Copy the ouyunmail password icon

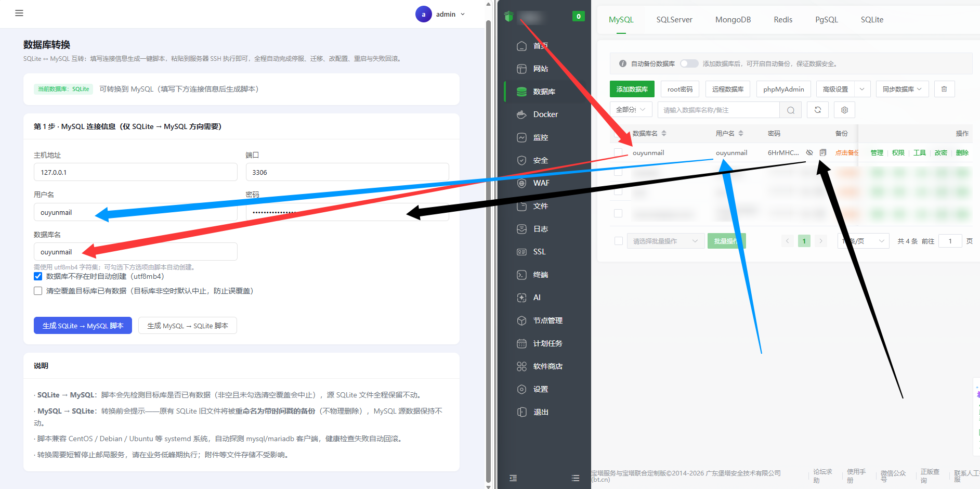[x=823, y=152]
